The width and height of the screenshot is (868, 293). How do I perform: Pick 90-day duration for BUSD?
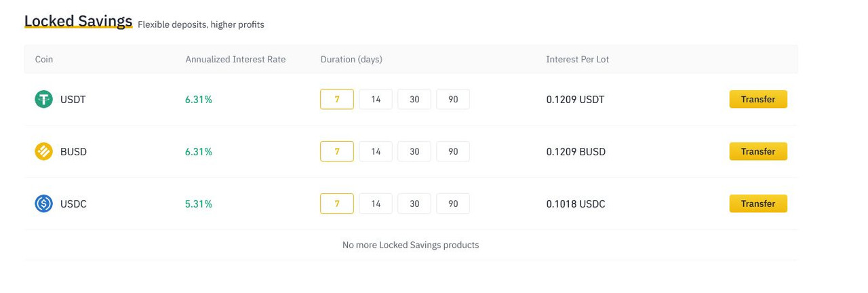click(x=453, y=152)
